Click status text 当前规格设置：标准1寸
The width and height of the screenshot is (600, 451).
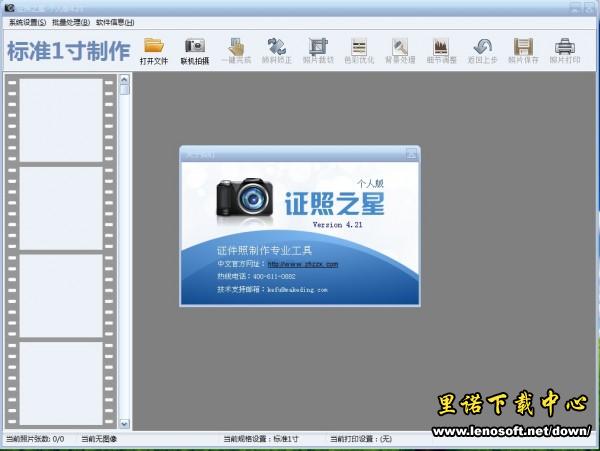pos(261,439)
